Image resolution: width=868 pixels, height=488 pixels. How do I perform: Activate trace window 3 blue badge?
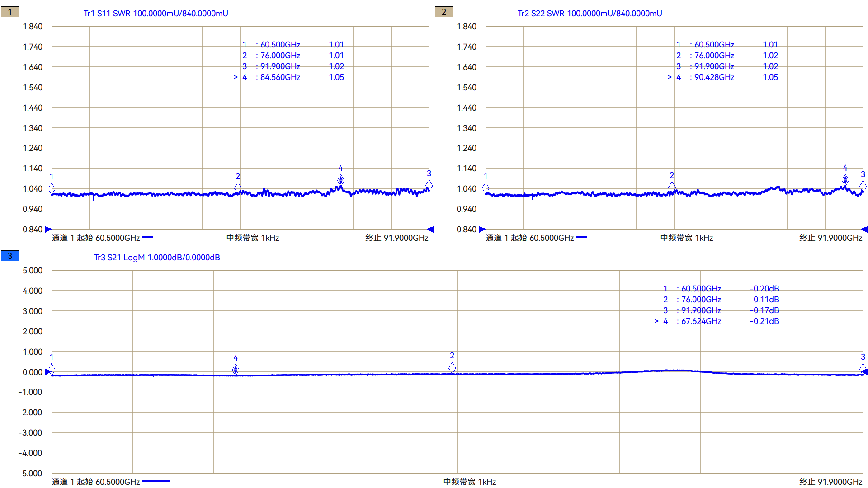10,256
